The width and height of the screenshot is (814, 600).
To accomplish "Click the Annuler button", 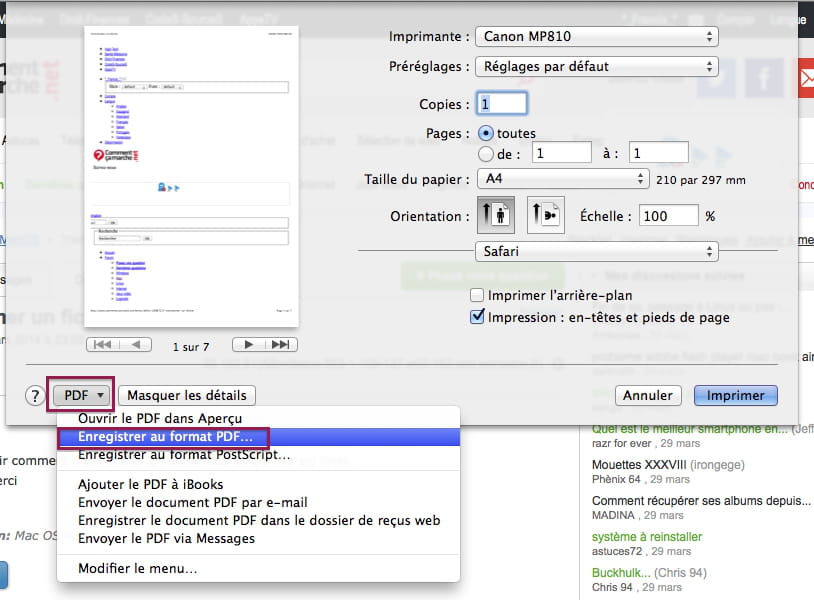I will tap(648, 396).
